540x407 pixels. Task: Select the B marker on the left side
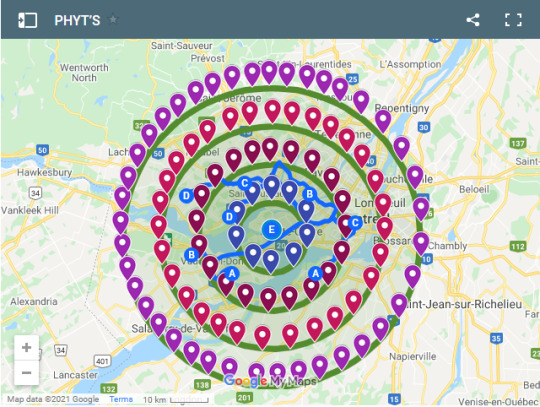[191, 255]
